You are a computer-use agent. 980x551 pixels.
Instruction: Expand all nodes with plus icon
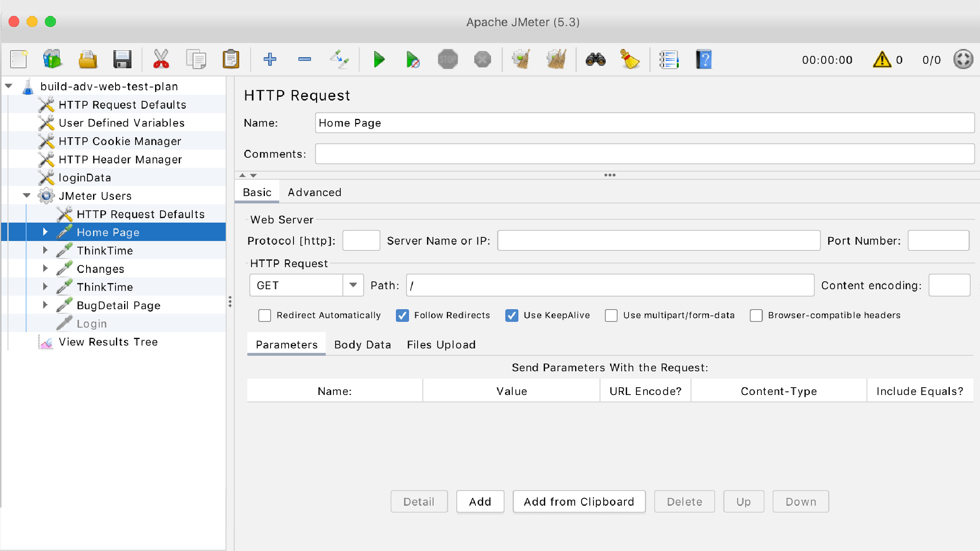point(270,60)
